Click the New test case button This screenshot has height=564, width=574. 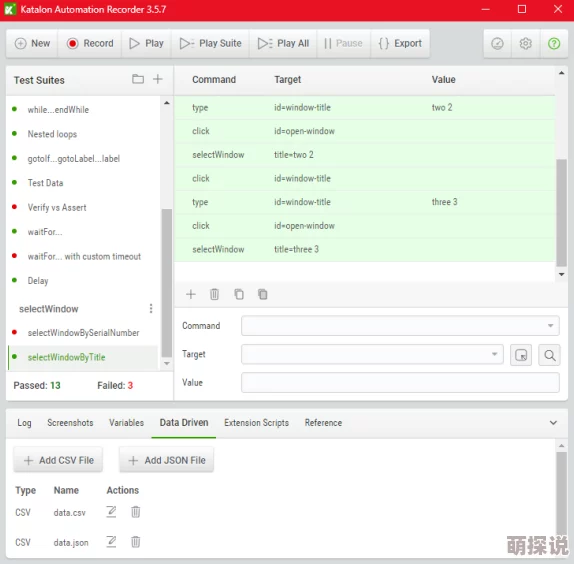pos(32,43)
